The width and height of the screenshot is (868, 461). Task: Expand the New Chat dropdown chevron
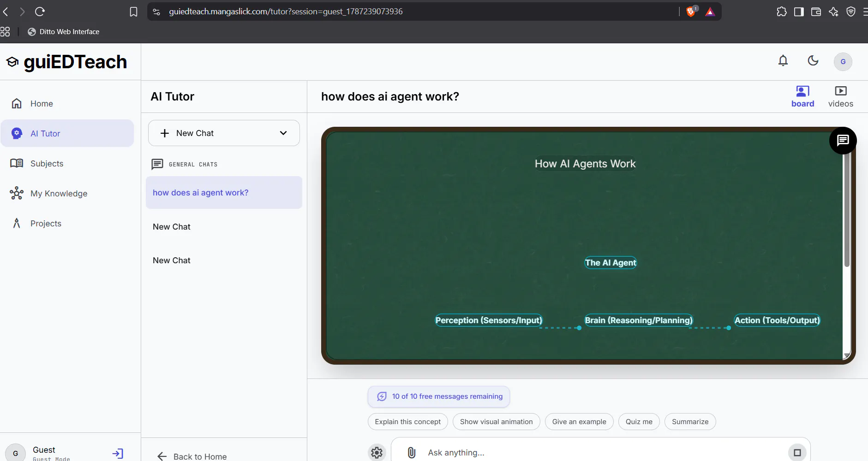tap(283, 133)
